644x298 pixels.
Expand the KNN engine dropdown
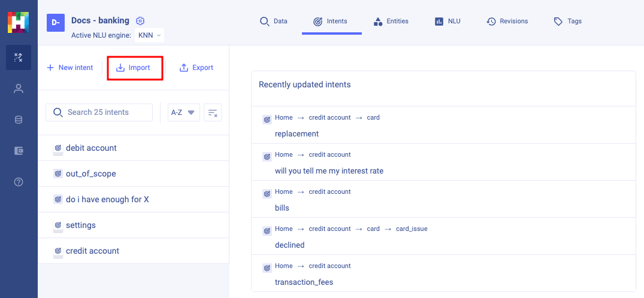pos(149,35)
